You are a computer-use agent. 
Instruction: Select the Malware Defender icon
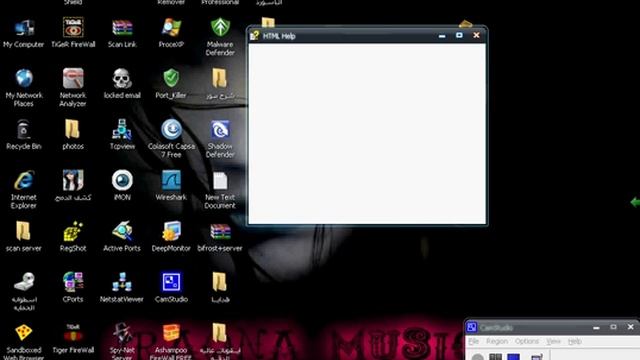tap(220, 28)
